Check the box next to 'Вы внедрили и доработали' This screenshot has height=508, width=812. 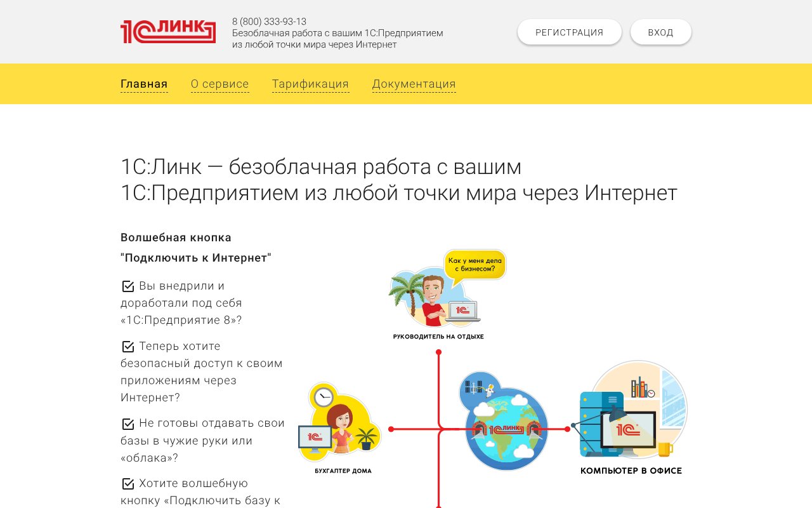[128, 286]
